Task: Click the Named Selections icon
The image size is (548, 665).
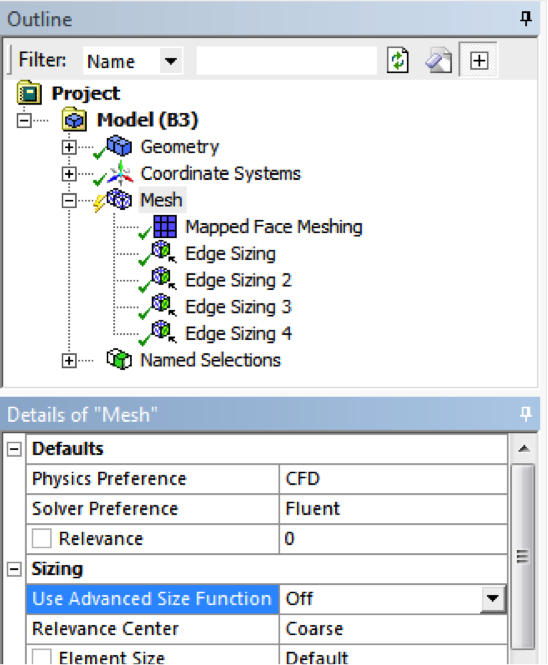Action: pyautogui.click(x=119, y=360)
